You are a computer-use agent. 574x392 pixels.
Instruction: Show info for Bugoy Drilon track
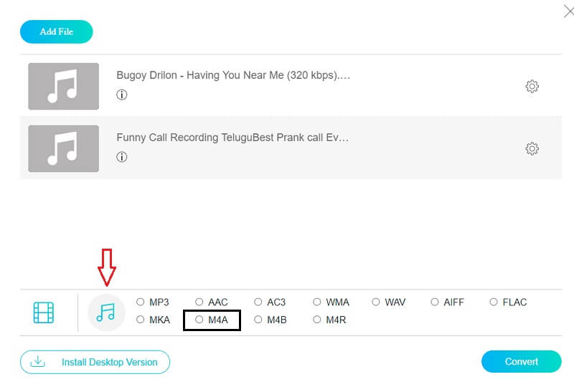coord(122,95)
